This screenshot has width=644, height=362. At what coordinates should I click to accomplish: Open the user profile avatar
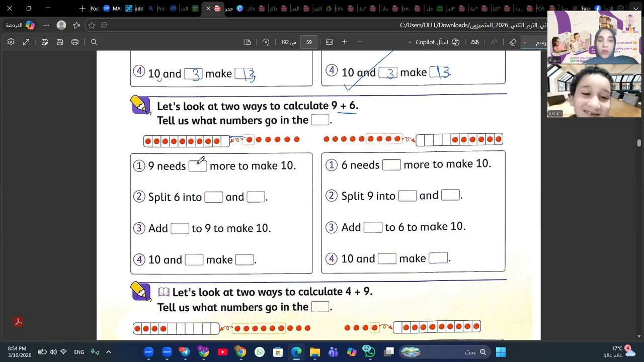[61, 25]
